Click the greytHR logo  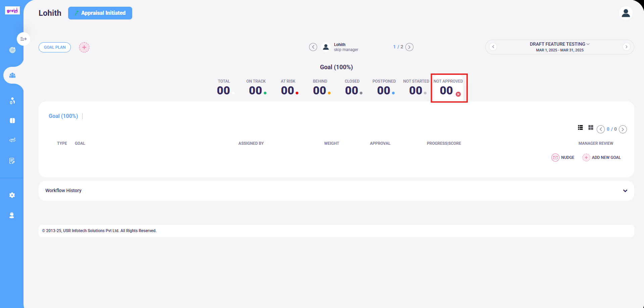[x=12, y=11]
